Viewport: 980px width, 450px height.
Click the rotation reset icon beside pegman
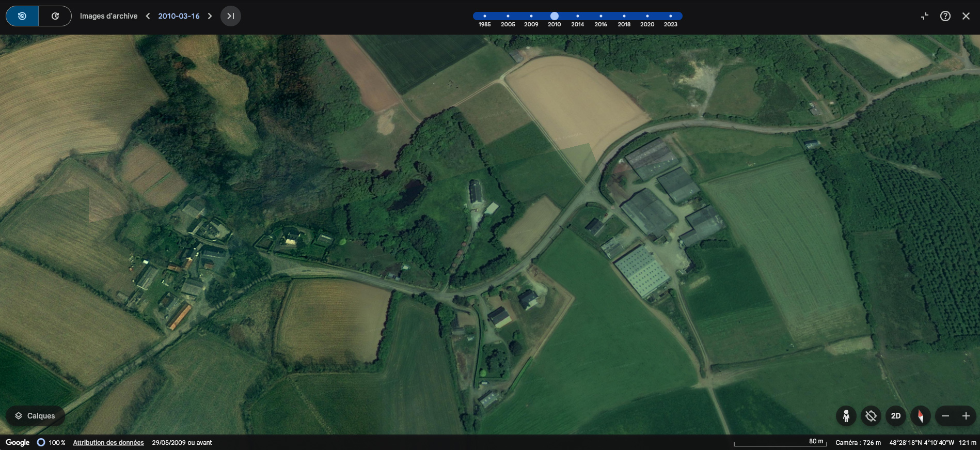(x=871, y=416)
